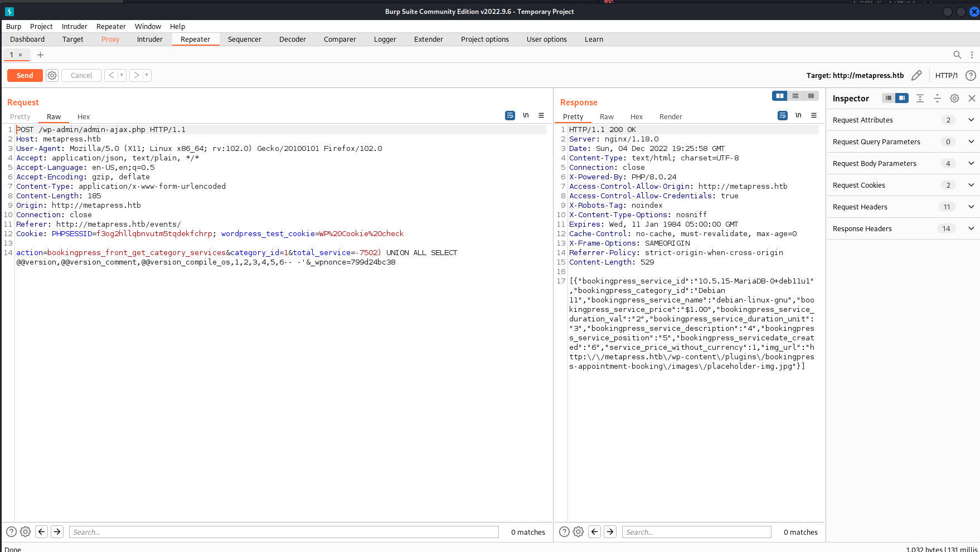Switch to the Extender tab
The width and height of the screenshot is (980, 552).
[429, 39]
